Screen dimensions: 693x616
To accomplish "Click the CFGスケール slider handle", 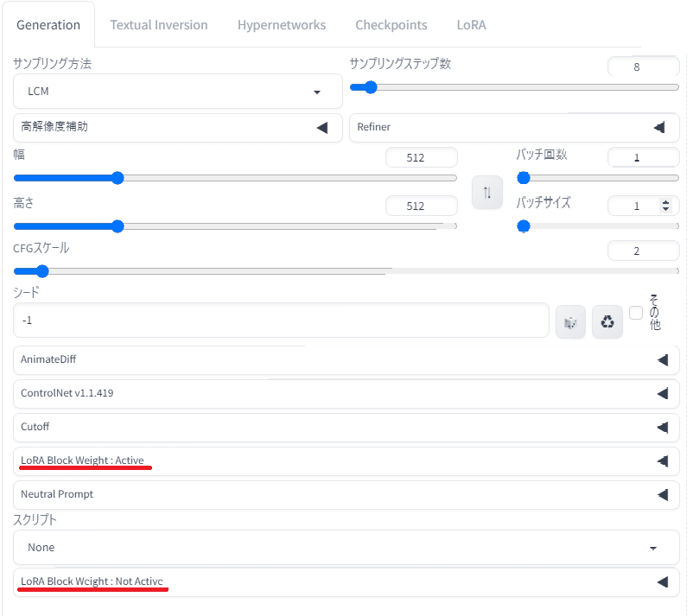I will click(x=18, y=270).
